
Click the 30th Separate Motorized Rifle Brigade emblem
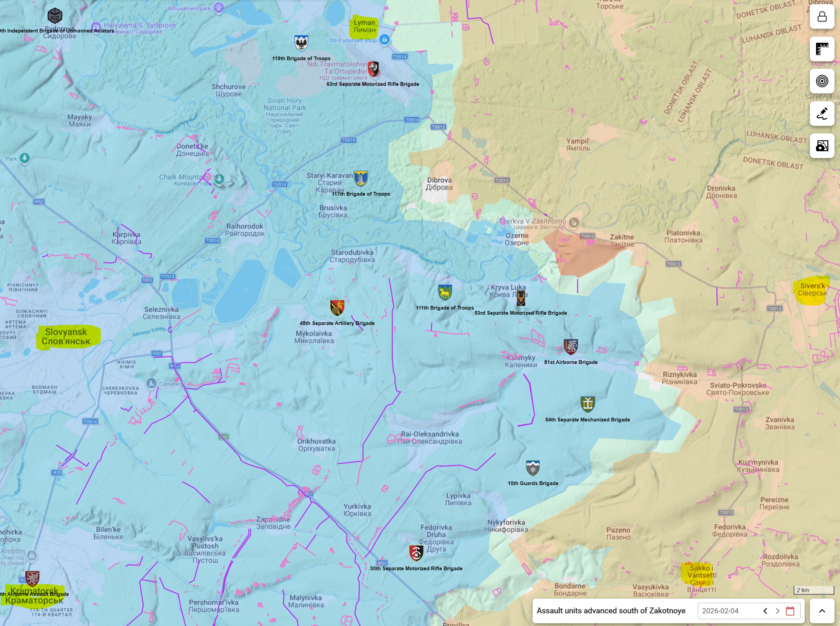coord(416,553)
